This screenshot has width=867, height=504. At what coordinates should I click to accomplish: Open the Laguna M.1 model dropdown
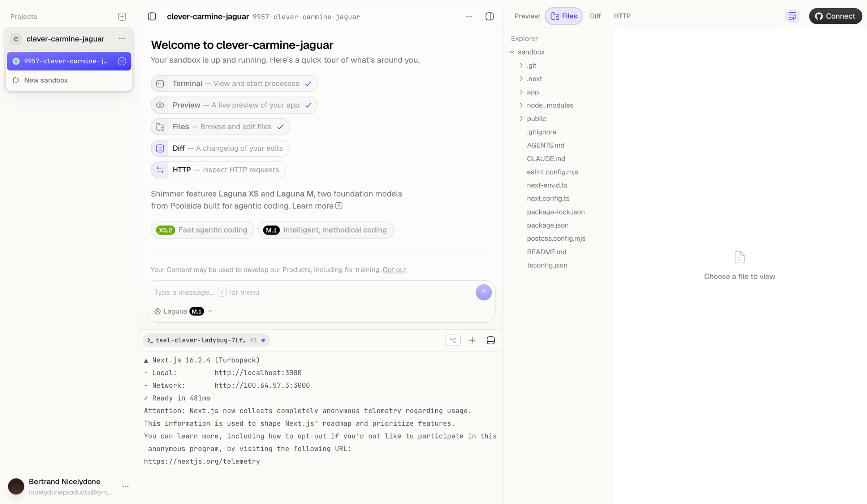click(183, 311)
